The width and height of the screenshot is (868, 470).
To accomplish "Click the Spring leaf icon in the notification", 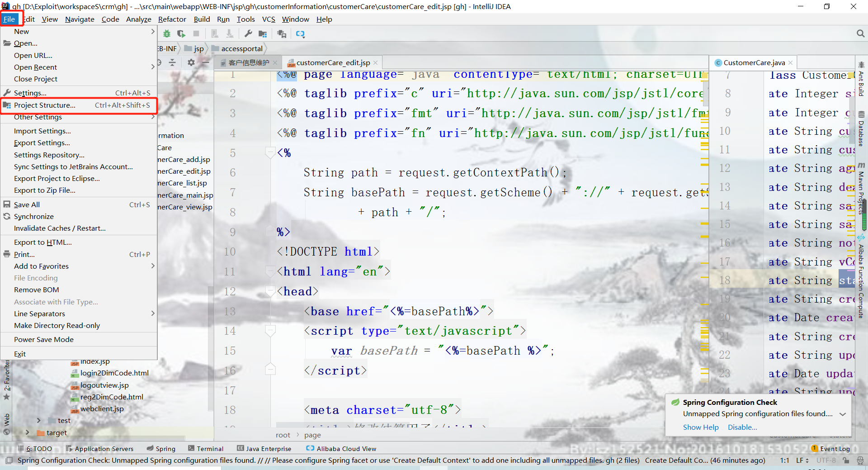I will pyautogui.click(x=675, y=402).
